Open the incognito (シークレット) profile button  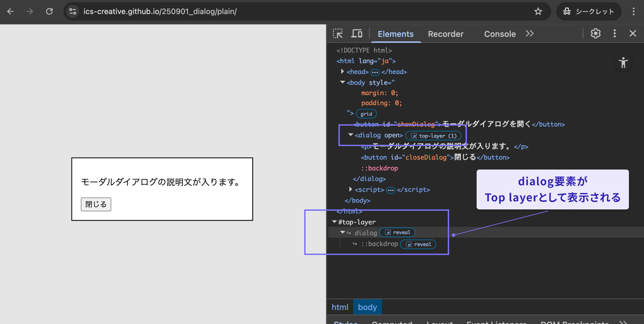[589, 11]
